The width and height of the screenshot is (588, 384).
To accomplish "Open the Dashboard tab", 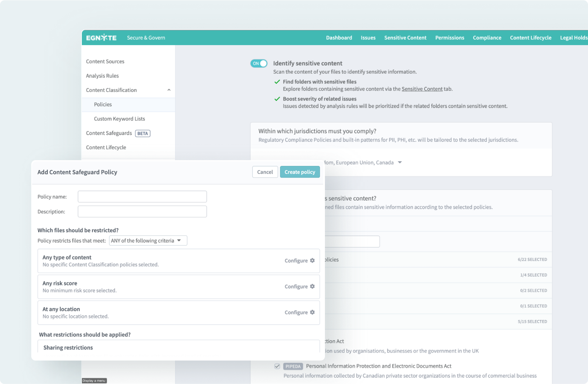I will [x=339, y=38].
